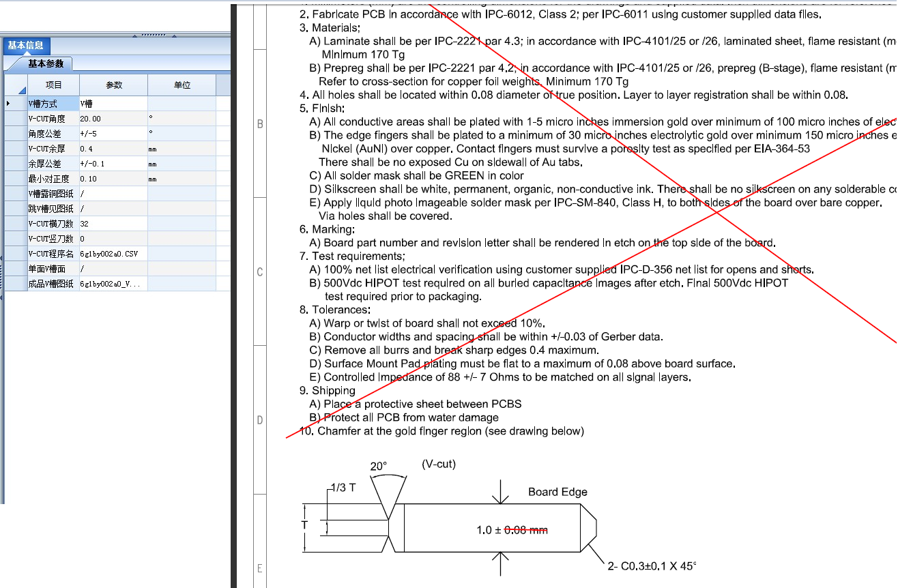The height and width of the screenshot is (588, 898).
Task: Click drawing note '8. Tolerances:' heading
Action: [334, 310]
